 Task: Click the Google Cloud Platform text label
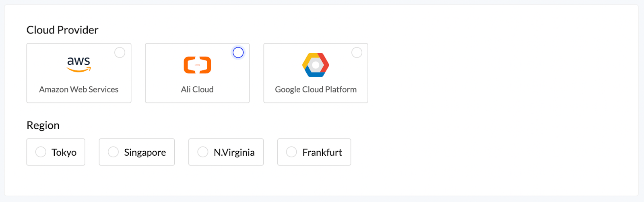[316, 89]
